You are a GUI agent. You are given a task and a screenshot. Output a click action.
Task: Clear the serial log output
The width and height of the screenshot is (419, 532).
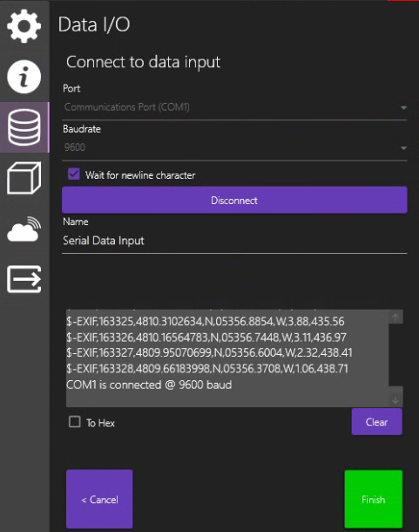[x=377, y=422]
